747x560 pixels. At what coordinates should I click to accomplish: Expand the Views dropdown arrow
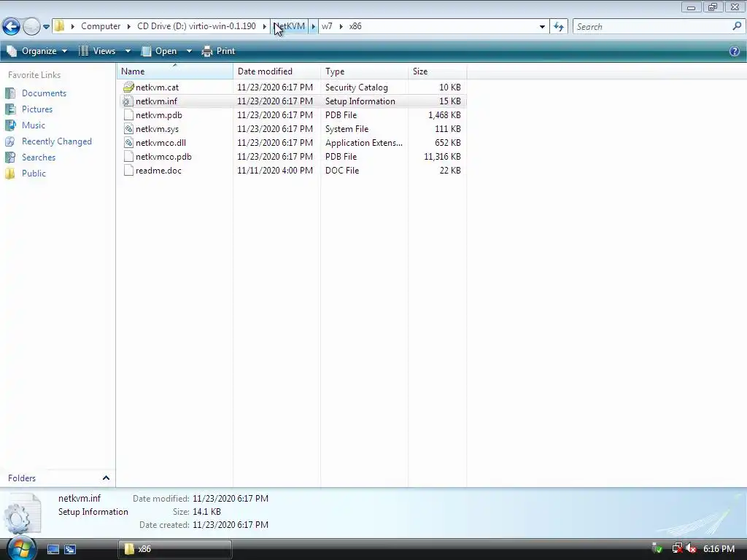tap(128, 51)
